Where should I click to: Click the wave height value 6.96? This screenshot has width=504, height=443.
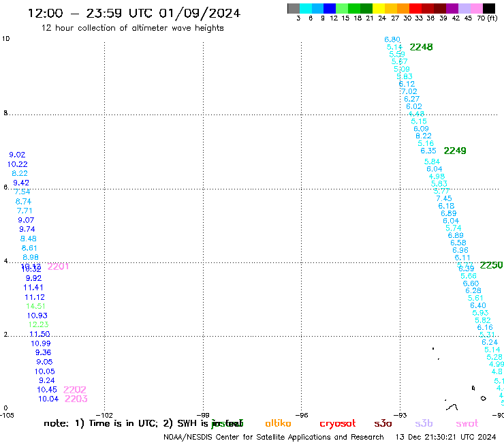460,250
